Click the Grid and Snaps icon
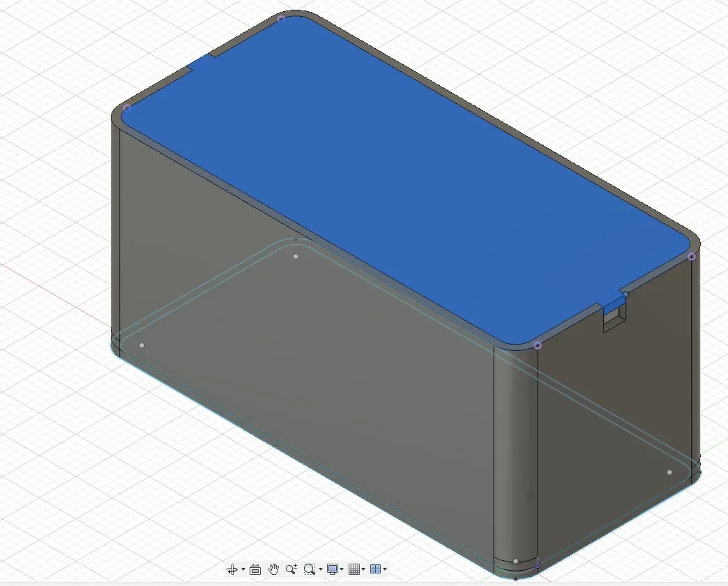The height and width of the screenshot is (586, 728). click(x=354, y=569)
